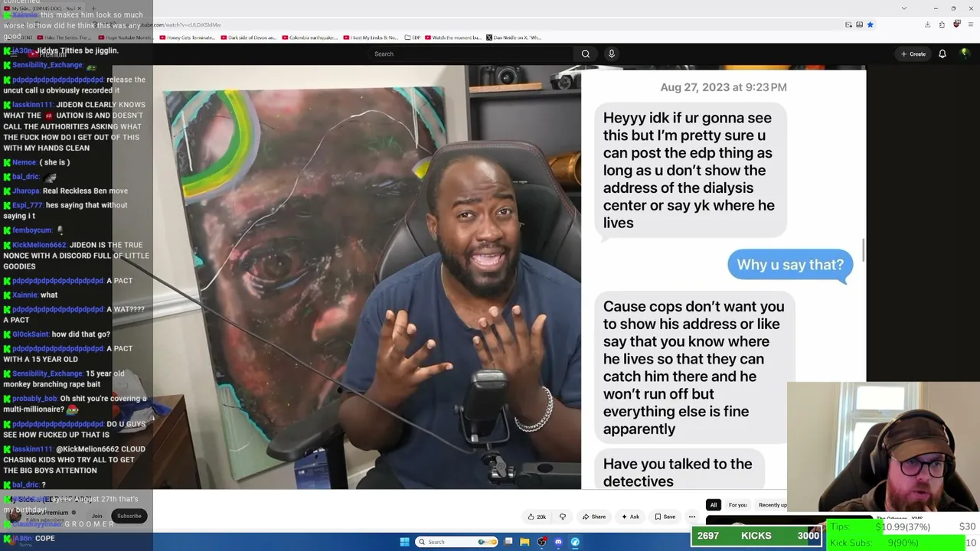Click the KICKS goal counter overlay
This screenshot has height=551, width=980.
click(758, 536)
